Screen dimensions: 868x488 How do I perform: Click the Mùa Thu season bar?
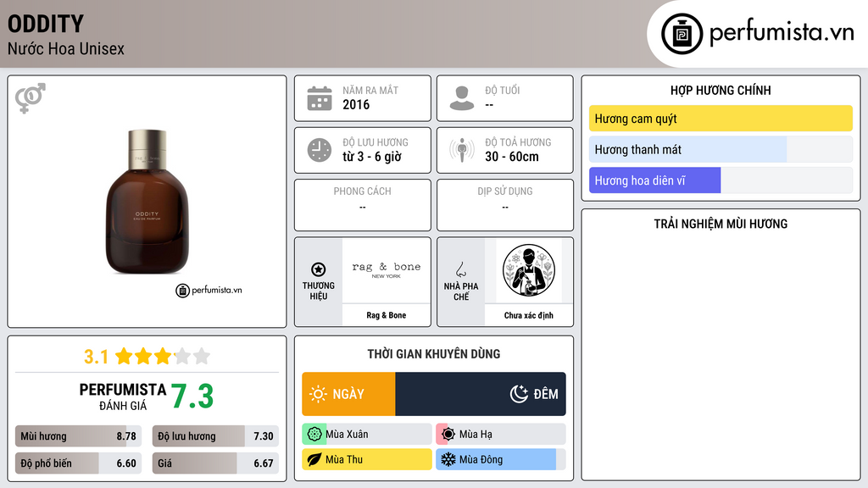pyautogui.click(x=367, y=459)
